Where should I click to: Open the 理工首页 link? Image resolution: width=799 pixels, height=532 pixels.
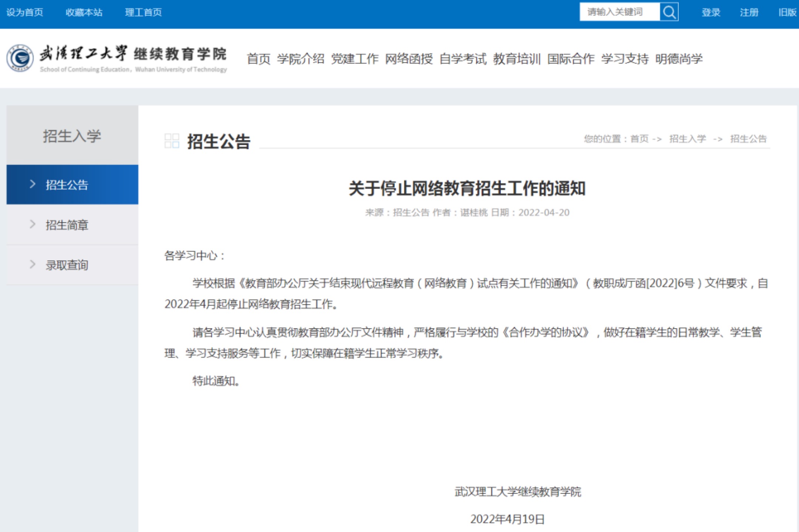(x=143, y=13)
